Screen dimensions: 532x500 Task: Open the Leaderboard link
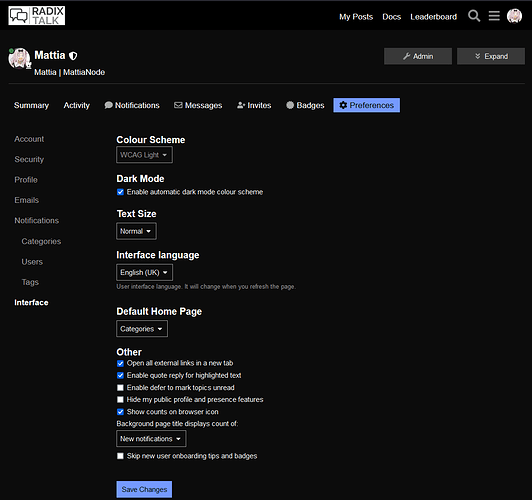pos(433,17)
